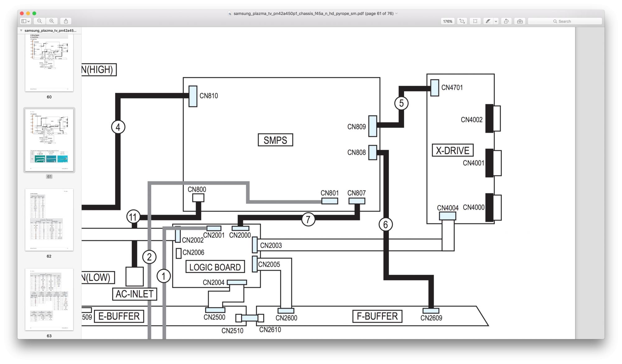Click the zoom in magnifier button
The height and width of the screenshot is (364, 622).
[x=52, y=21]
